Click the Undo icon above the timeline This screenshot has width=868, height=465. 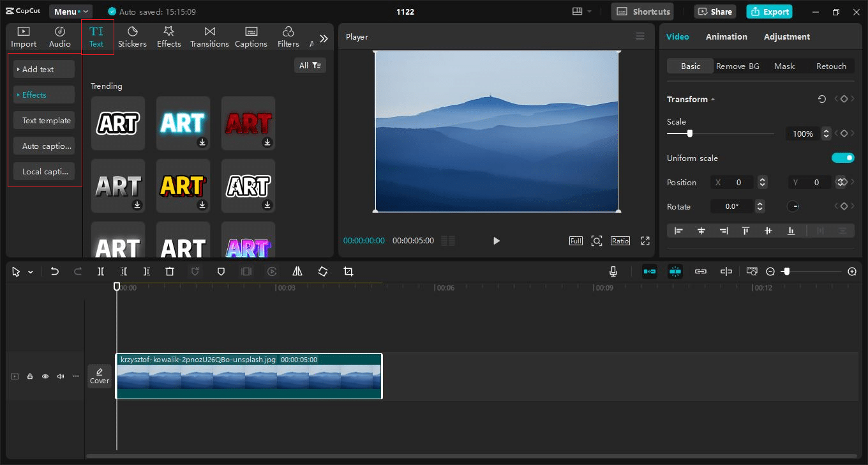point(54,271)
